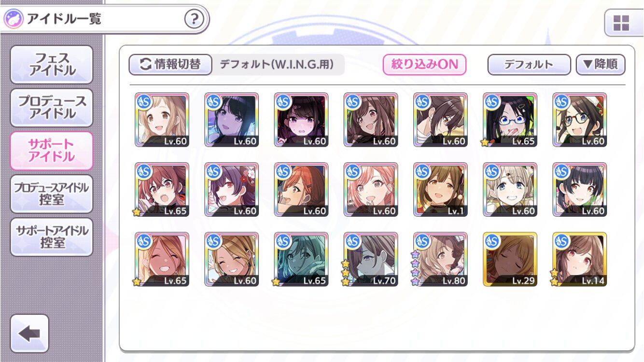The image size is (644, 362).
Task: Toggle the 降順 sort order
Action: pyautogui.click(x=601, y=64)
